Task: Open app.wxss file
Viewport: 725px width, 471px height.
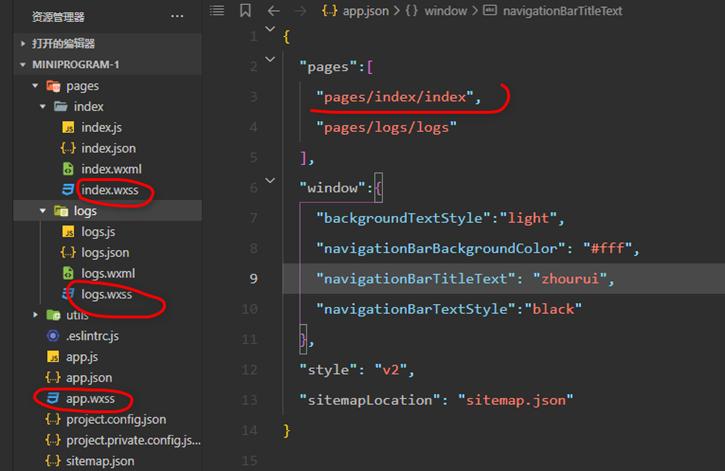Action: 90,398
